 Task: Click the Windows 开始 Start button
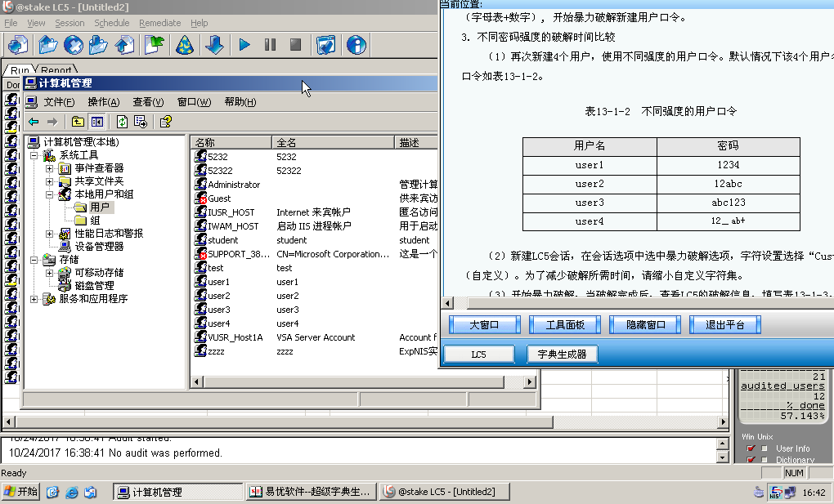20,492
